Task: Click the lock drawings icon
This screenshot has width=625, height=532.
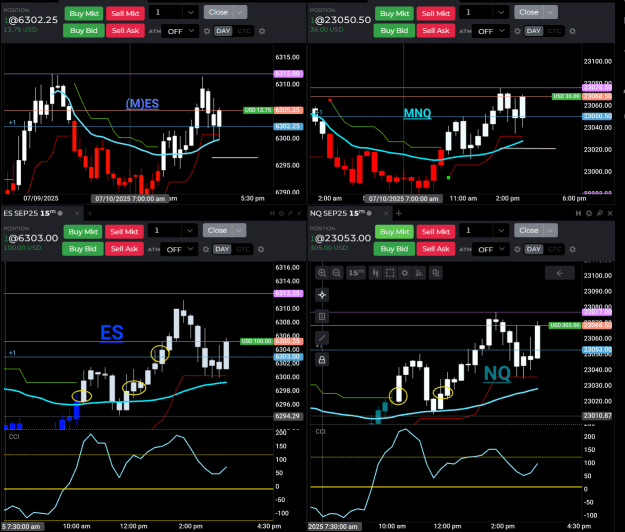Action: tap(322, 360)
